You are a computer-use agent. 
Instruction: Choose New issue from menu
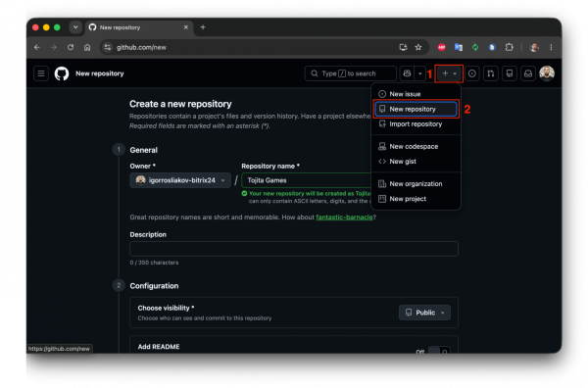pyautogui.click(x=416, y=94)
